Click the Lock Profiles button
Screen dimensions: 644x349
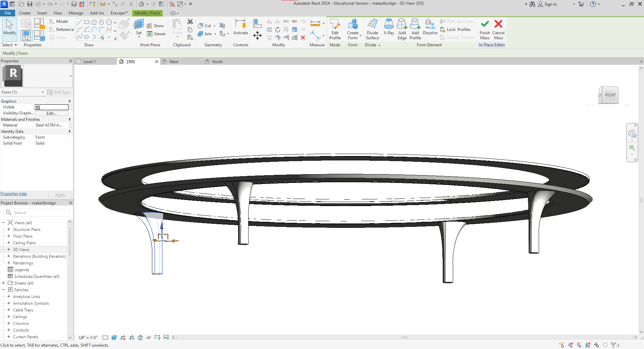point(455,30)
